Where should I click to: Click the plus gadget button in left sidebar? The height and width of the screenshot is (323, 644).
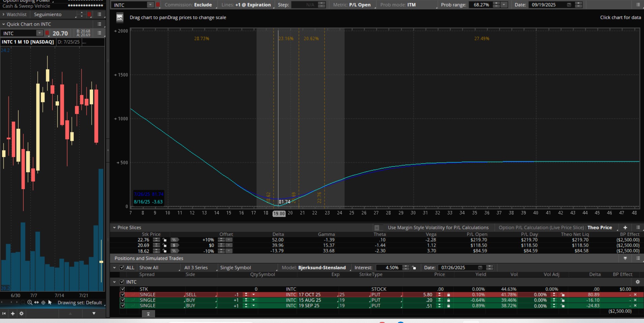point(13,314)
